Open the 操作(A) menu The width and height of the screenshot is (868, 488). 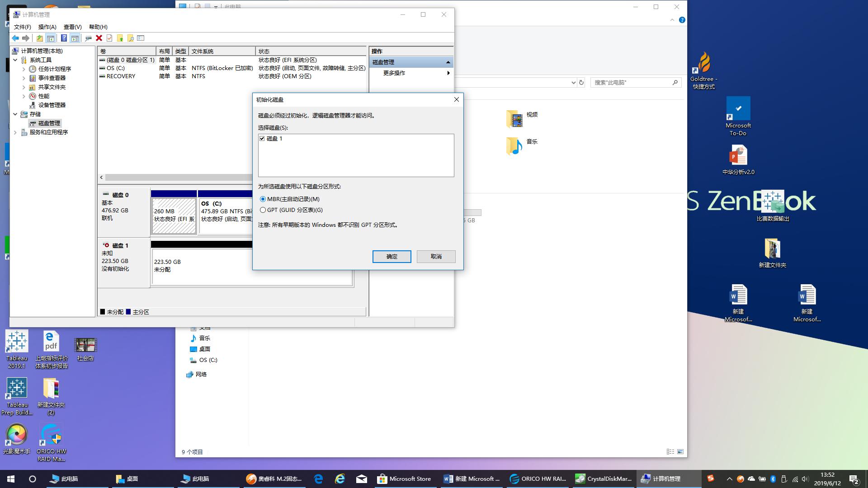pyautogui.click(x=47, y=27)
